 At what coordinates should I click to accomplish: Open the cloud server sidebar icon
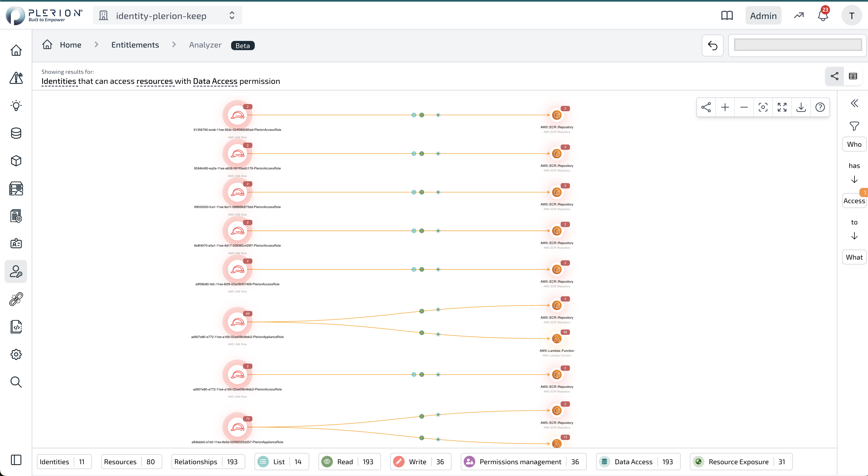[16, 189]
